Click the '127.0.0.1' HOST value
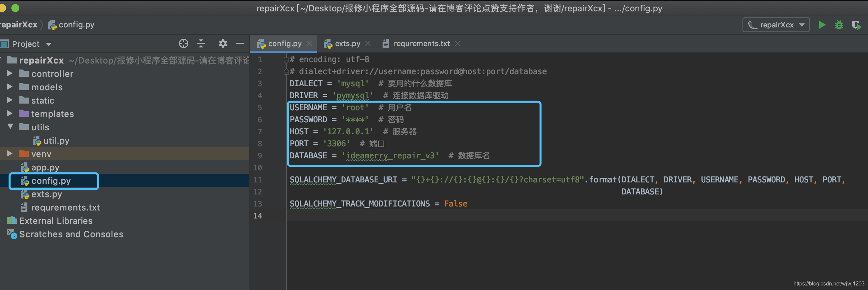 click(348, 132)
